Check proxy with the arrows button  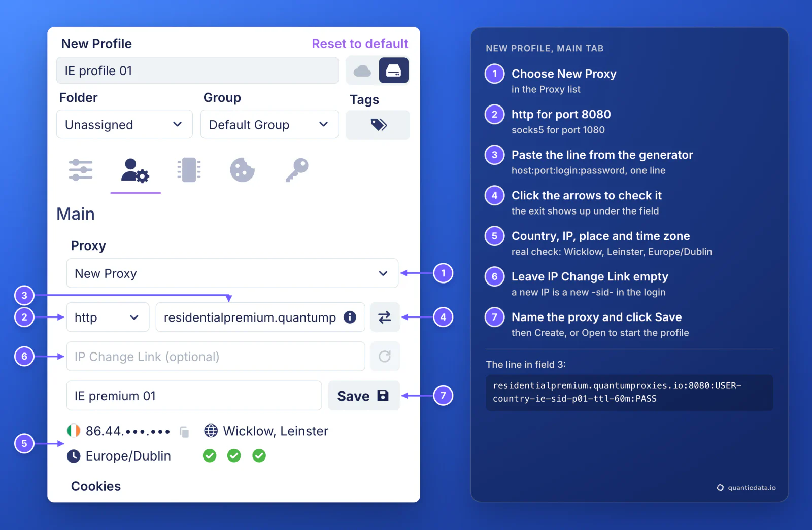[385, 317]
